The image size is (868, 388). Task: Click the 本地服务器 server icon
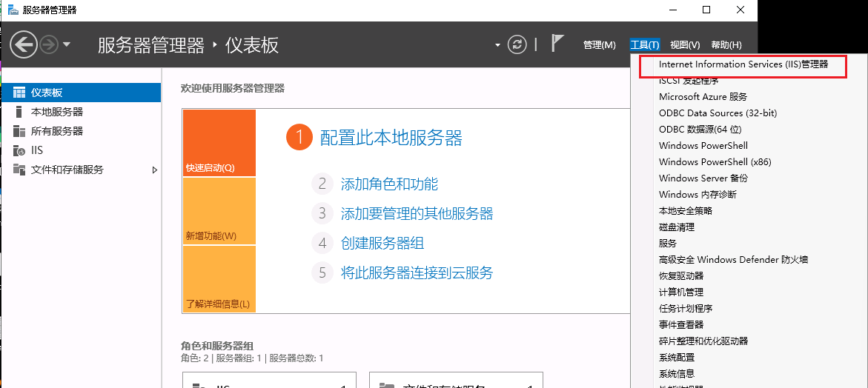pos(19,112)
